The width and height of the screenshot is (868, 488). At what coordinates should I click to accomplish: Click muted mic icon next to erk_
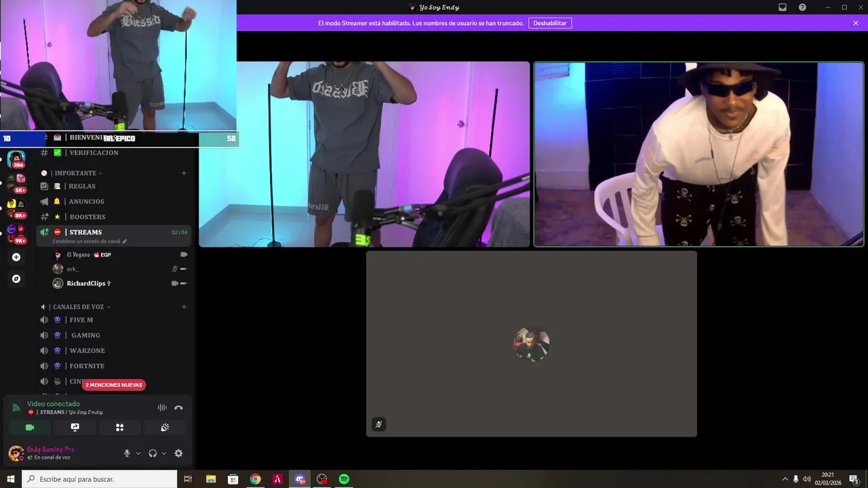point(174,269)
